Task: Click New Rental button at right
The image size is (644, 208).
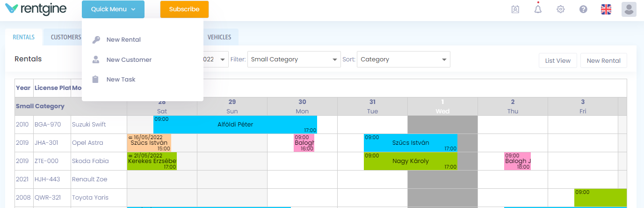Action: point(603,60)
